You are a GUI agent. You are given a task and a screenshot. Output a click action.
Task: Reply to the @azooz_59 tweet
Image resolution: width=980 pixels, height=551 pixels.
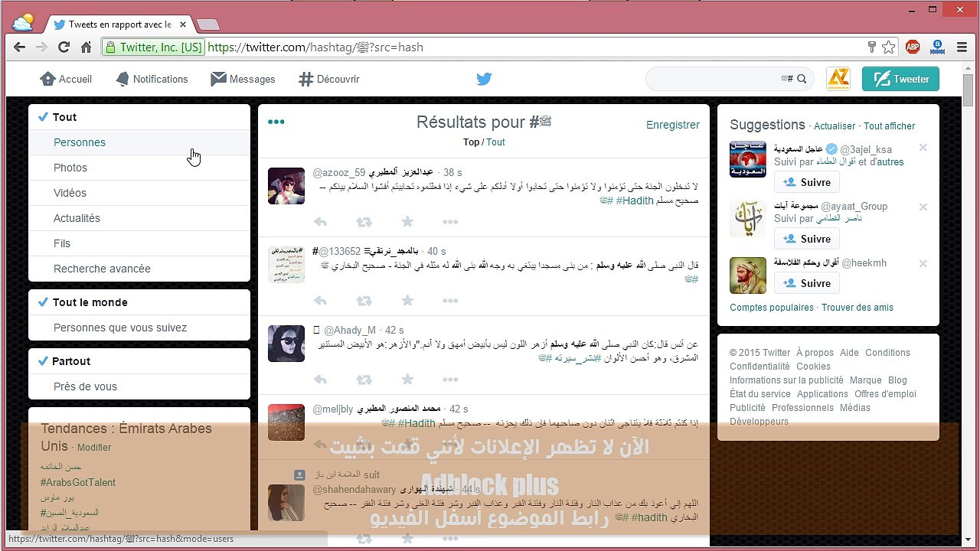(320, 222)
